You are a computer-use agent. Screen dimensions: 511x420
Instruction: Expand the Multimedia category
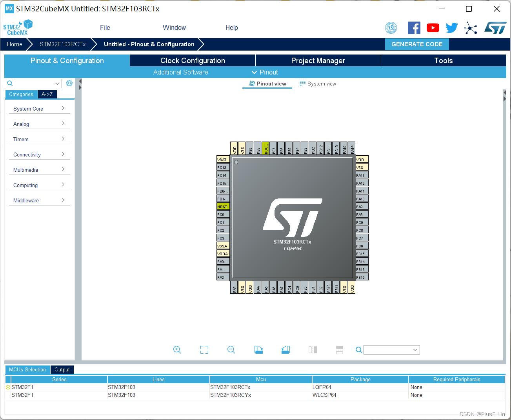[x=39, y=170]
